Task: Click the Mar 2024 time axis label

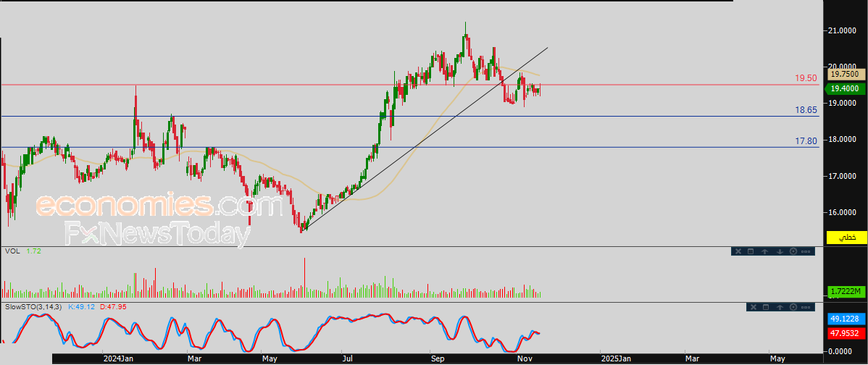Action: (196, 359)
